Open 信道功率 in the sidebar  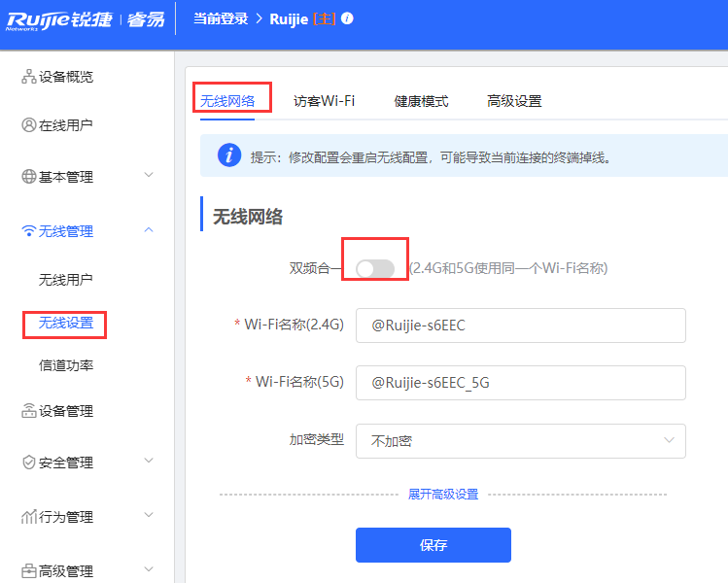coord(66,366)
